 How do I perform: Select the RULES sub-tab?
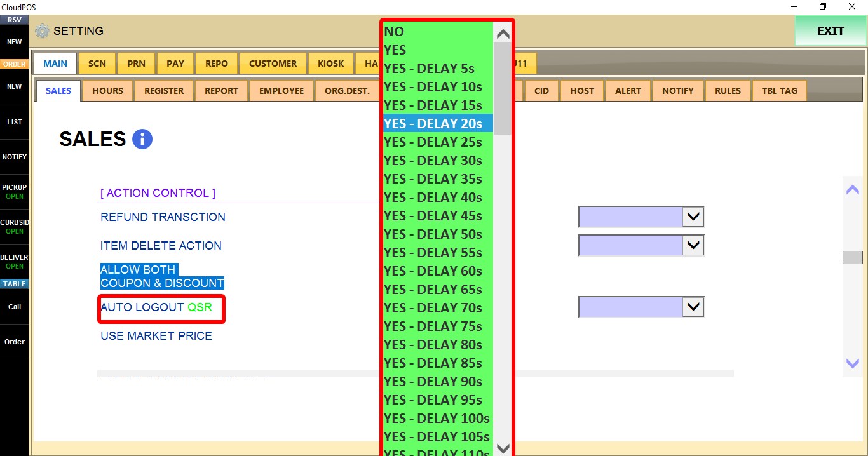tap(728, 91)
